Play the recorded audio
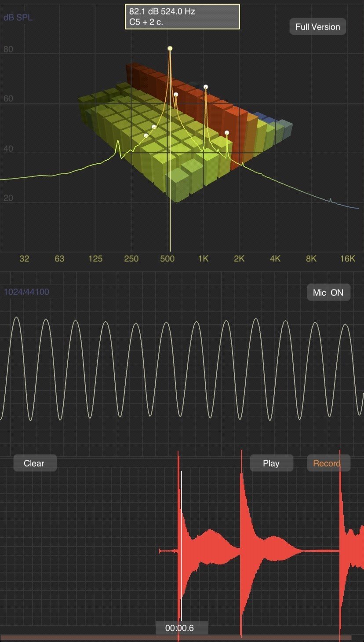The height and width of the screenshot is (642, 364). (x=271, y=463)
